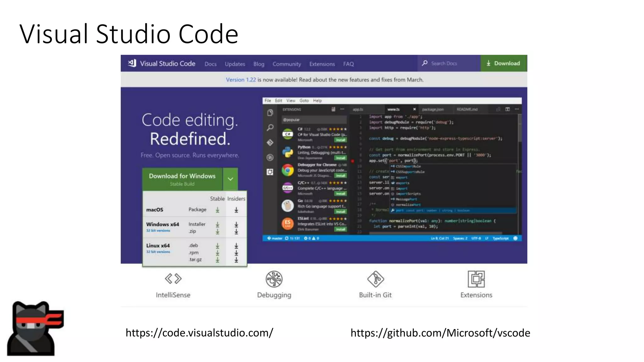Open the FAQ navigation link
The width and height of the screenshot is (644, 362).
coord(348,64)
